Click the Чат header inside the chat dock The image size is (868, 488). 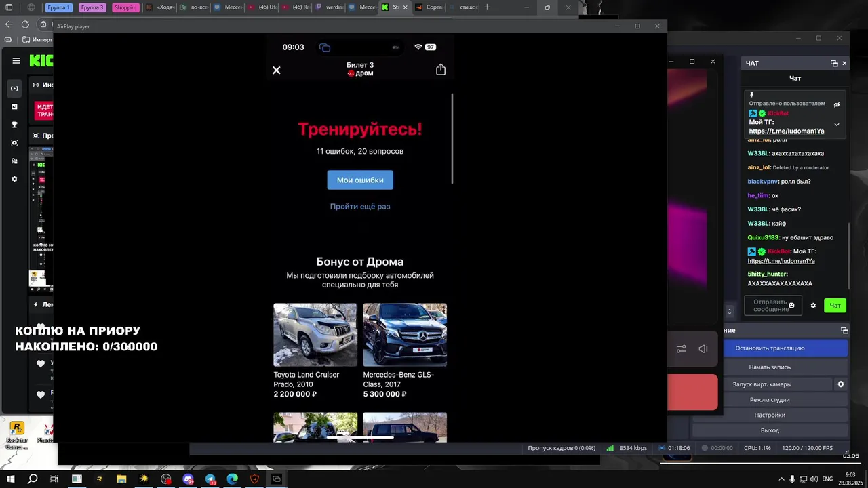[x=795, y=78]
